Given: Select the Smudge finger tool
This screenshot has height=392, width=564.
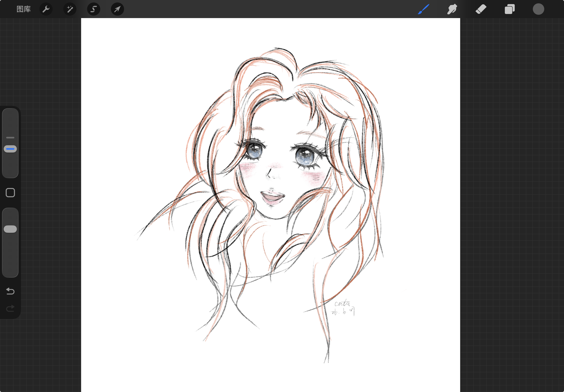Looking at the screenshot, I should point(452,9).
